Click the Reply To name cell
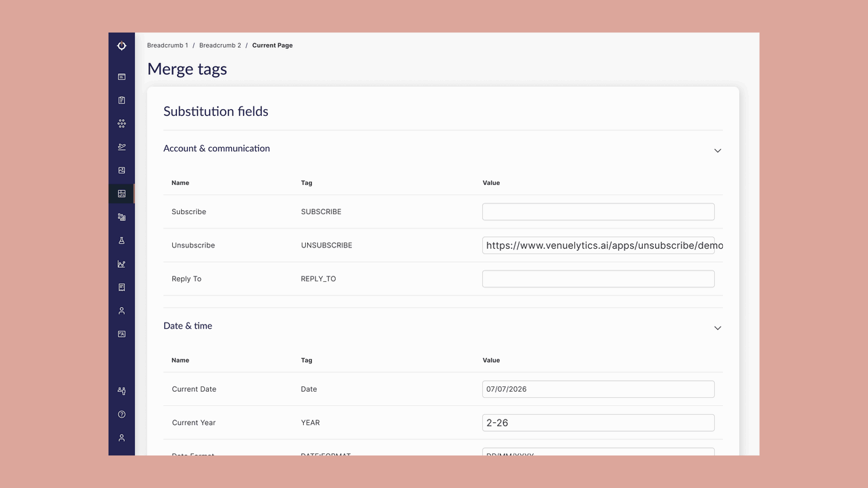Viewport: 868px width, 488px height. [x=186, y=279]
